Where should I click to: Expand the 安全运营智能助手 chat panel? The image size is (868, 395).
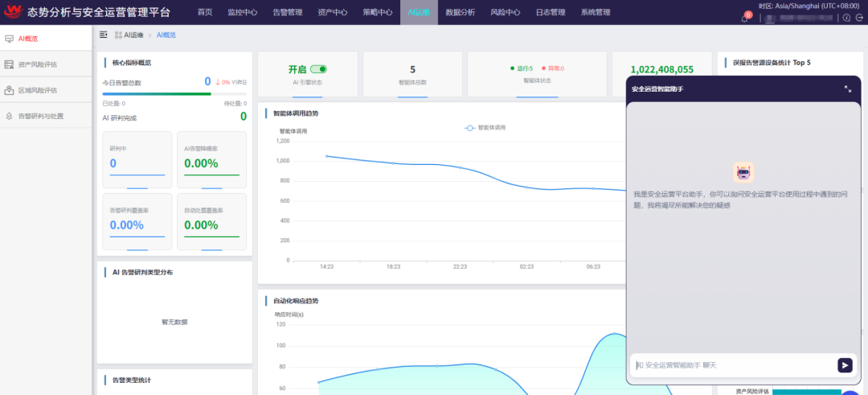tap(848, 88)
